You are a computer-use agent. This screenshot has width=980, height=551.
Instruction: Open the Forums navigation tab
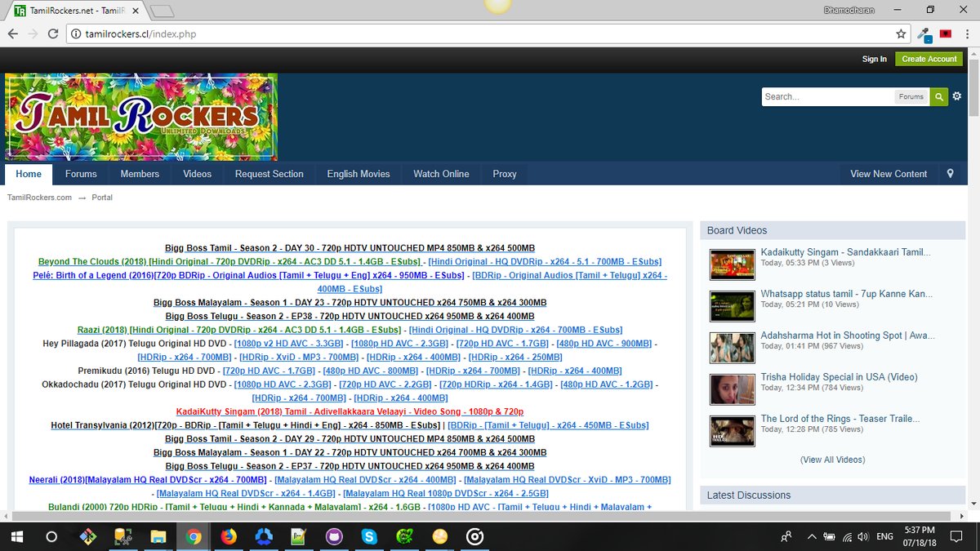point(81,173)
